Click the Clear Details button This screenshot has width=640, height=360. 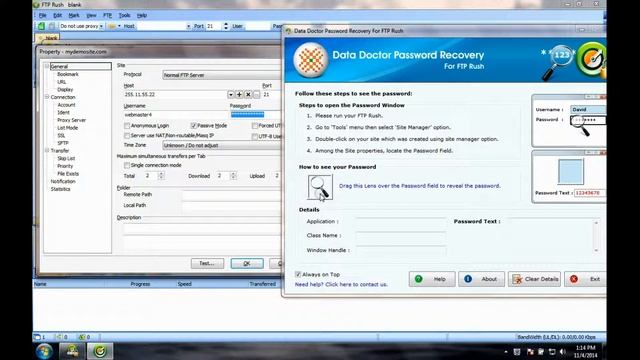(x=534, y=279)
